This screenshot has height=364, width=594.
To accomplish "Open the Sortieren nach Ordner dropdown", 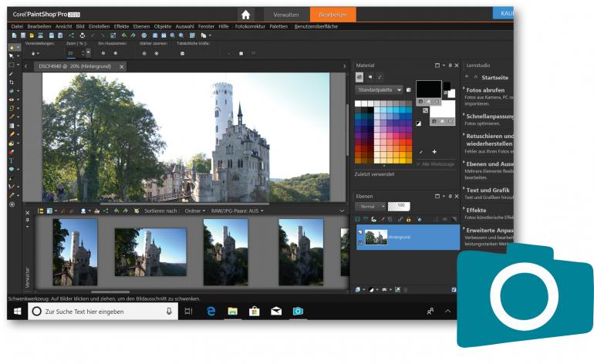I will [194, 211].
